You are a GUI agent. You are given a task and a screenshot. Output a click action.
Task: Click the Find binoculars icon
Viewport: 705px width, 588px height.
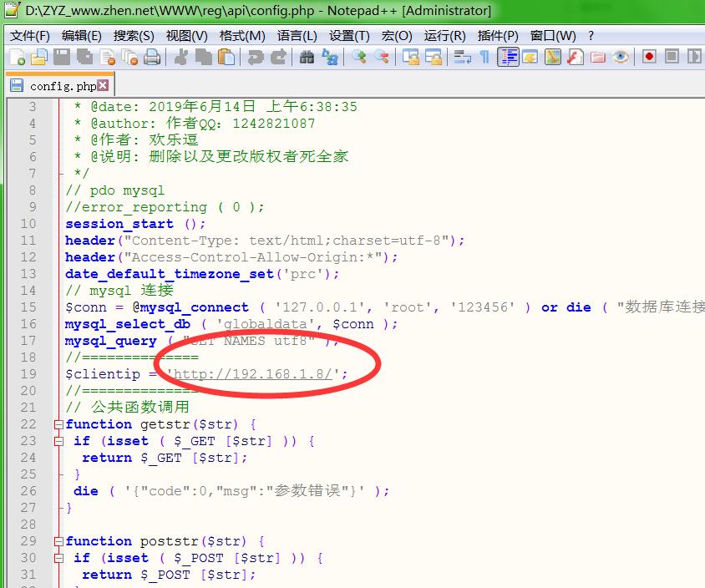[x=307, y=57]
